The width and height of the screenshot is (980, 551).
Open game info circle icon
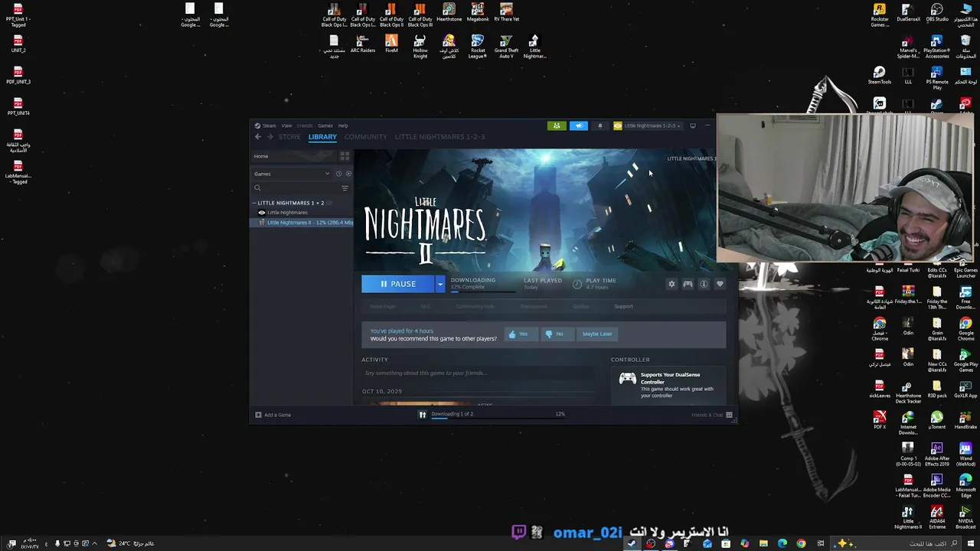tap(704, 284)
